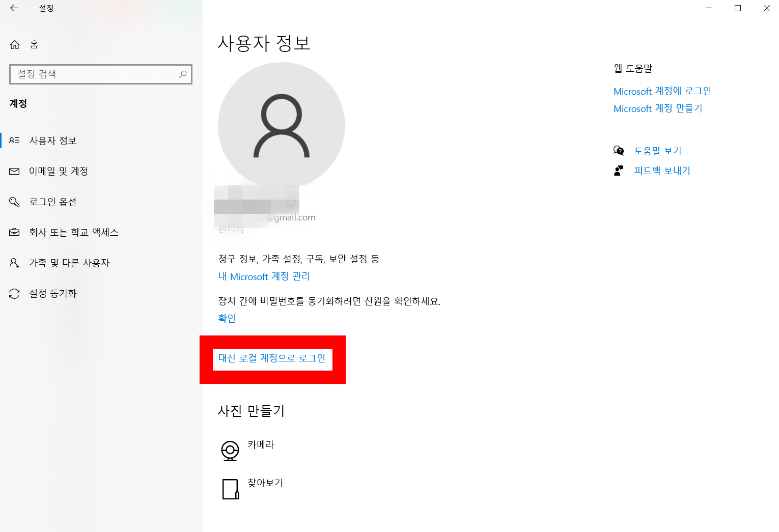Click the 사용자 정보 page title
The height and width of the screenshot is (532, 779).
pos(264,43)
